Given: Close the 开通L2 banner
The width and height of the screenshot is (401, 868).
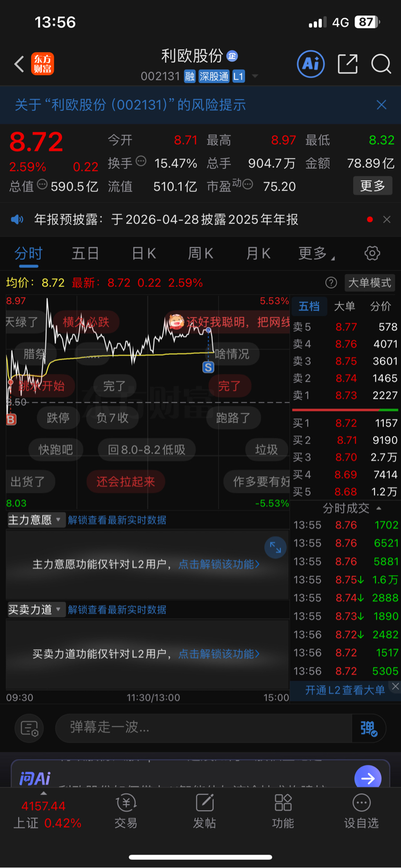Looking at the screenshot, I should (x=395, y=687).
